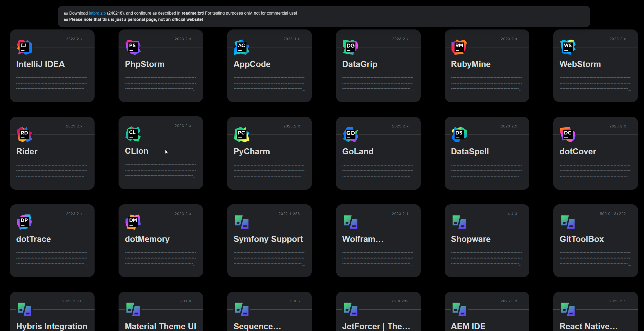The image size is (644, 331).
Task: Open the jetbra.zip download link
Action: click(97, 13)
